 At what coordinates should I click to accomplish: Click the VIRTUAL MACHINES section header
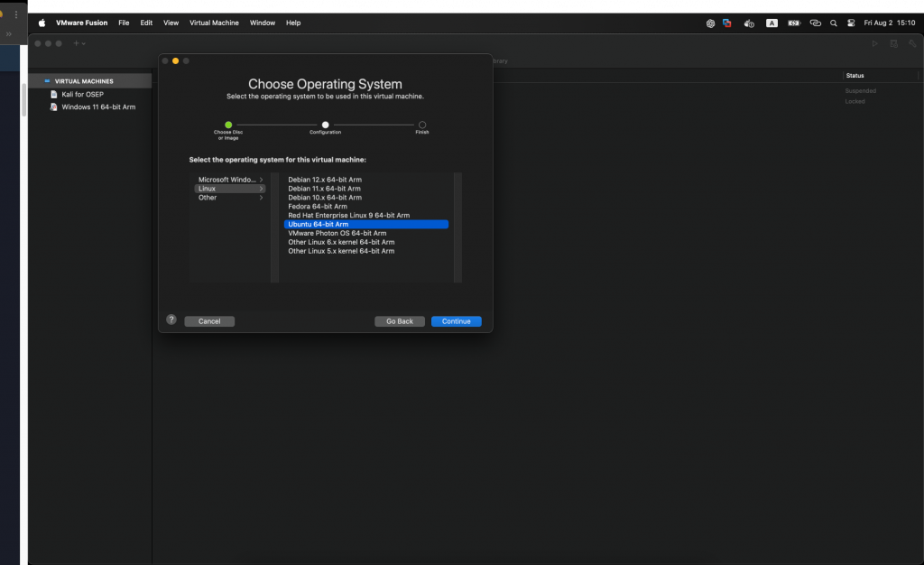click(84, 81)
